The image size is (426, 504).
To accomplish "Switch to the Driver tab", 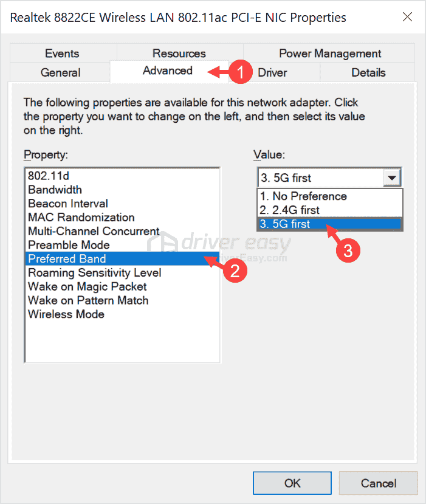I will 272,72.
